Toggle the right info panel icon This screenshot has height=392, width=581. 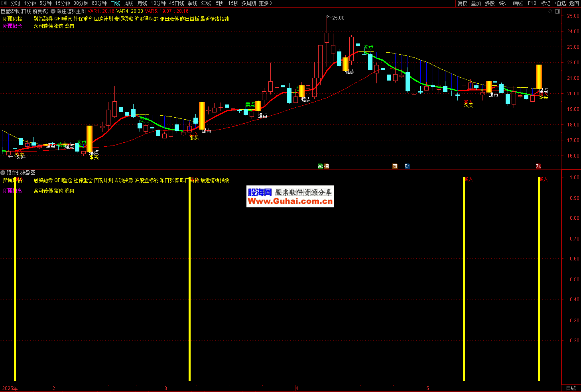(x=557, y=11)
